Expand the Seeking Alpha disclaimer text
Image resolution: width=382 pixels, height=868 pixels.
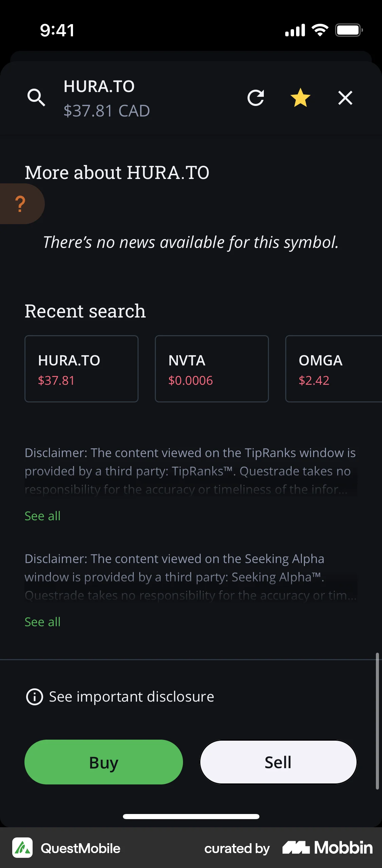pos(42,622)
